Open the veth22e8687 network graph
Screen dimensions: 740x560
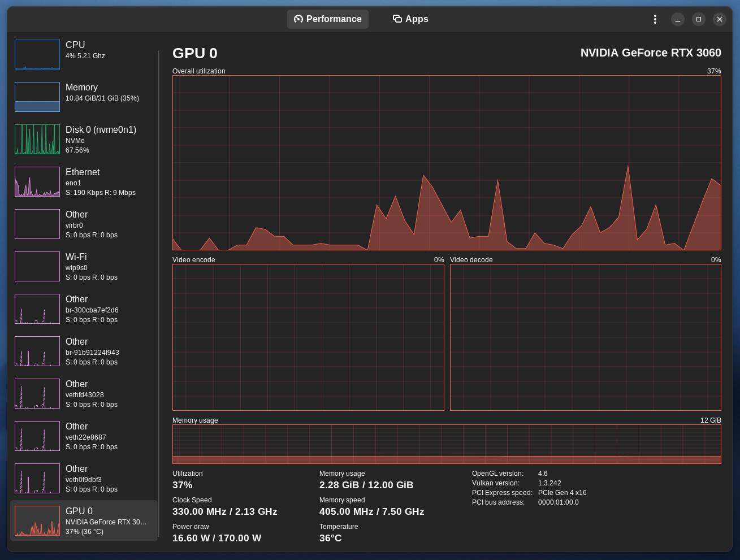(37, 436)
